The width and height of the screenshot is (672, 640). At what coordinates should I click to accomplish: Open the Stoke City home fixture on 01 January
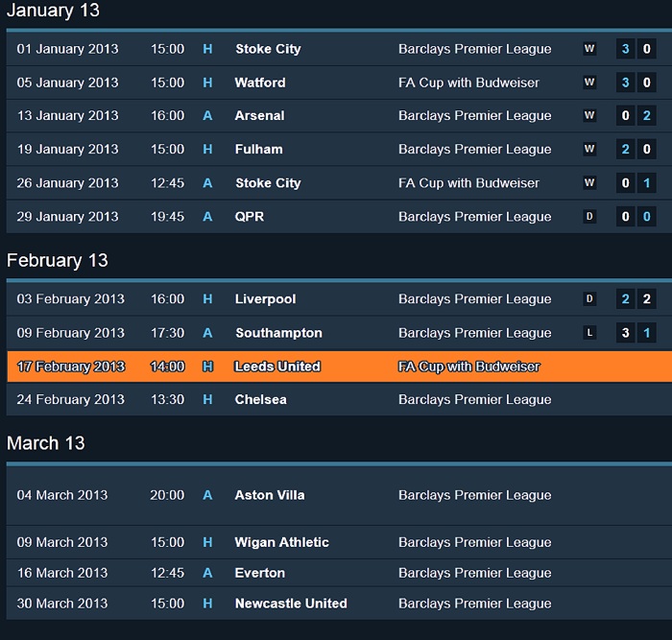[x=339, y=49]
